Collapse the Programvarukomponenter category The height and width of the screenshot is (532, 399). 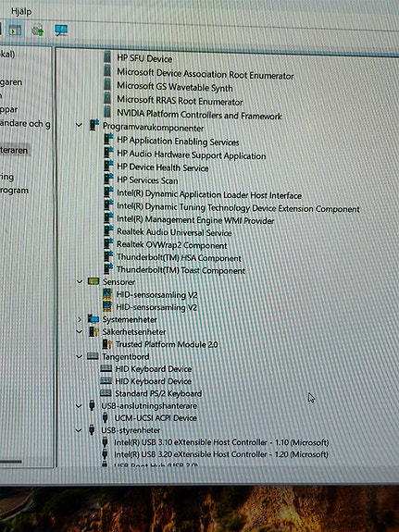79,125
